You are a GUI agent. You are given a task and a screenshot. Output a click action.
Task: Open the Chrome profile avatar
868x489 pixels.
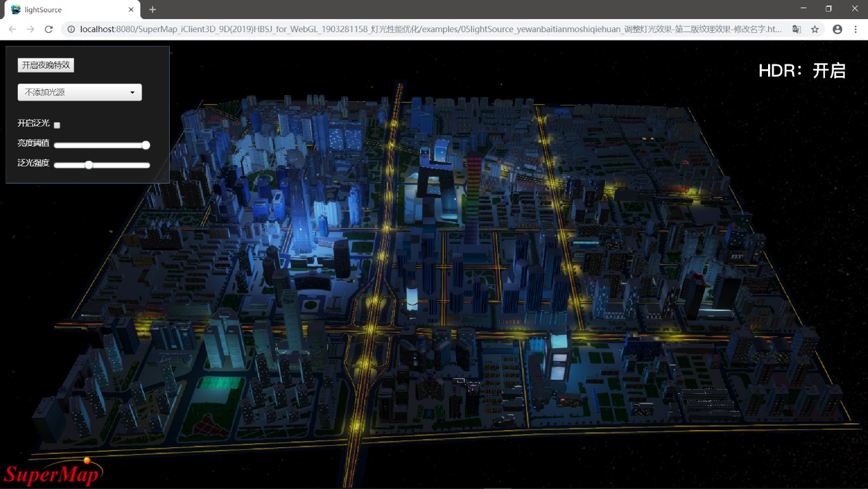point(837,29)
